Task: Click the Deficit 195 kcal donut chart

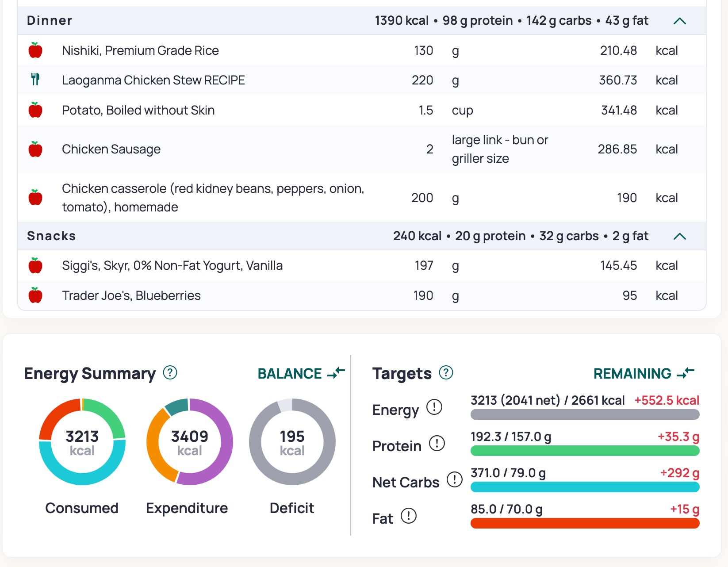Action: click(x=292, y=442)
